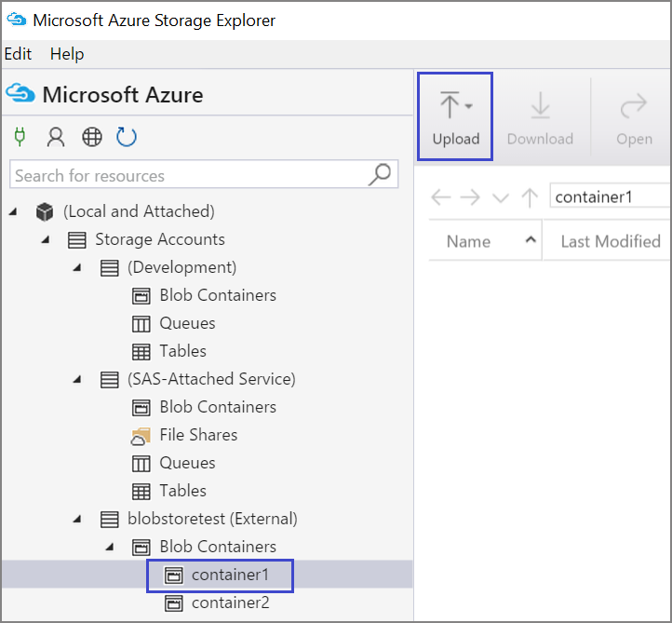The width and height of the screenshot is (672, 623).
Task: Click the forward navigation arrow
Action: pyautogui.click(x=471, y=197)
